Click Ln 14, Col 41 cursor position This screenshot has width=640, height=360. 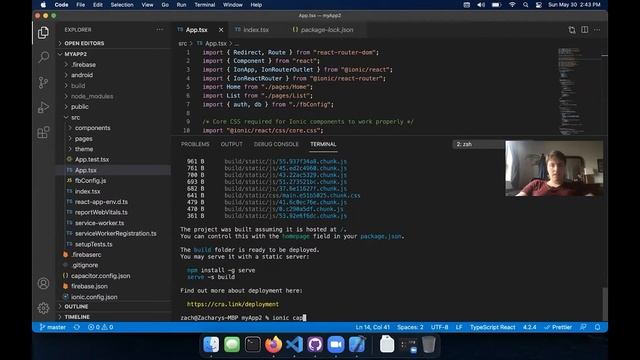tap(372, 327)
